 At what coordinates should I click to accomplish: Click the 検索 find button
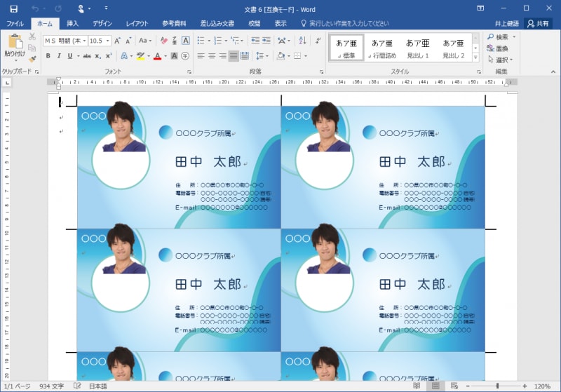pyautogui.click(x=501, y=37)
